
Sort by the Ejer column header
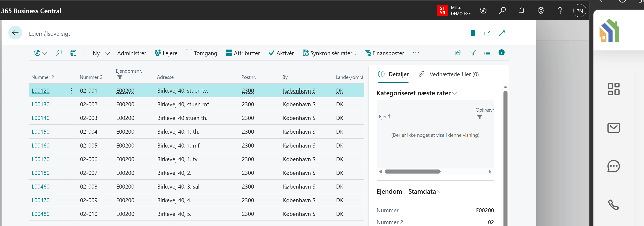click(x=384, y=117)
